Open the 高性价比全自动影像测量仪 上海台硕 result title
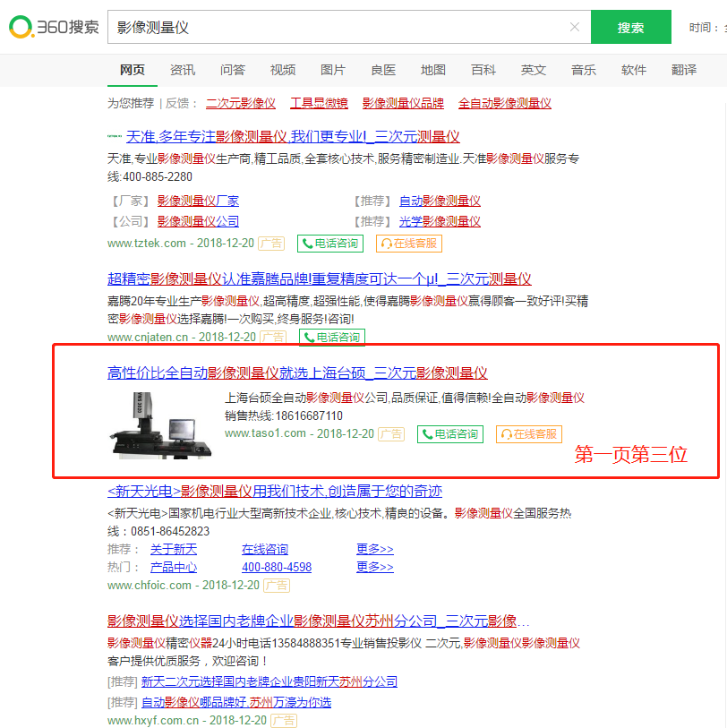 [x=297, y=373]
